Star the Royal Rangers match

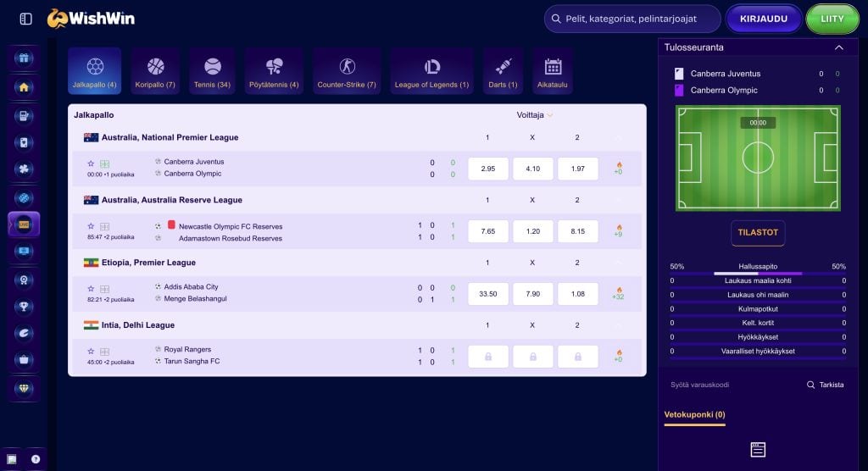pos(91,352)
